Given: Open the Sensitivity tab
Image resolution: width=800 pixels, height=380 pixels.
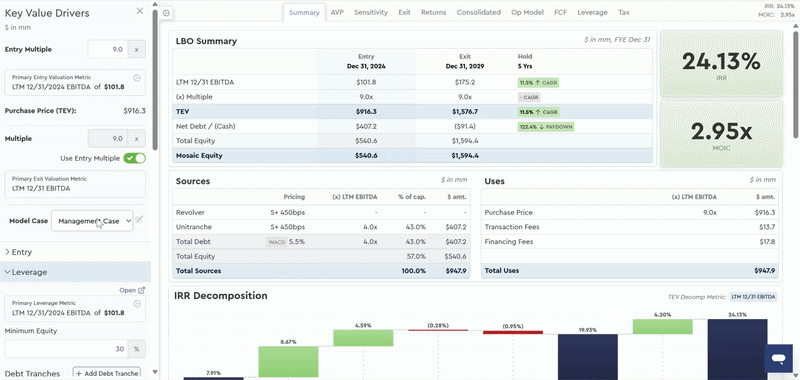Looking at the screenshot, I should (x=371, y=12).
